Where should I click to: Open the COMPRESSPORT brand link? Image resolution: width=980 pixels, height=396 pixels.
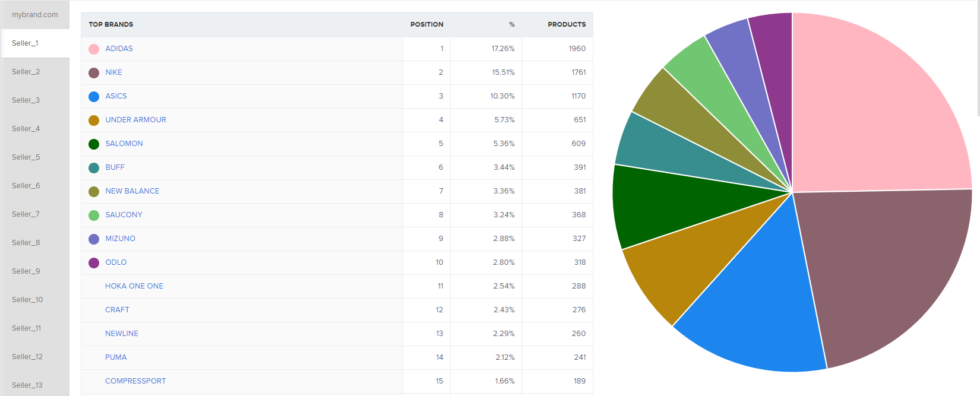click(135, 381)
